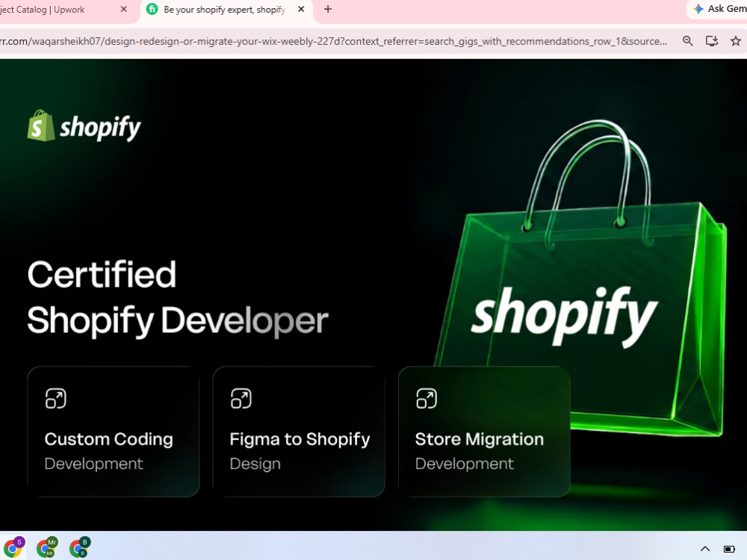Click the Design label under Figma to Shopify
This screenshot has height=560, width=747.
pyautogui.click(x=255, y=464)
